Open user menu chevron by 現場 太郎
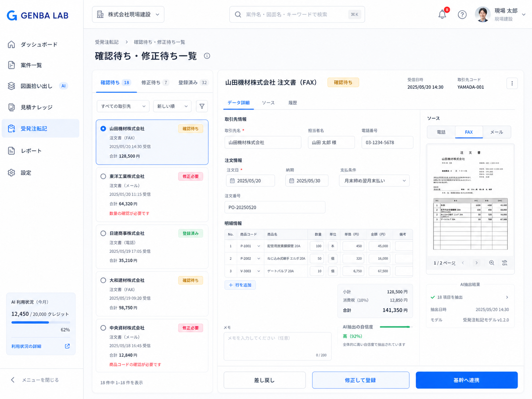 (524, 15)
